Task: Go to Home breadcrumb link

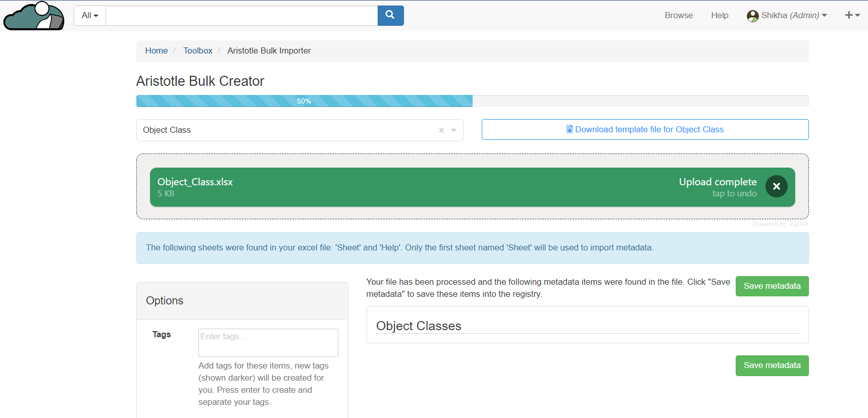Action: [x=156, y=51]
